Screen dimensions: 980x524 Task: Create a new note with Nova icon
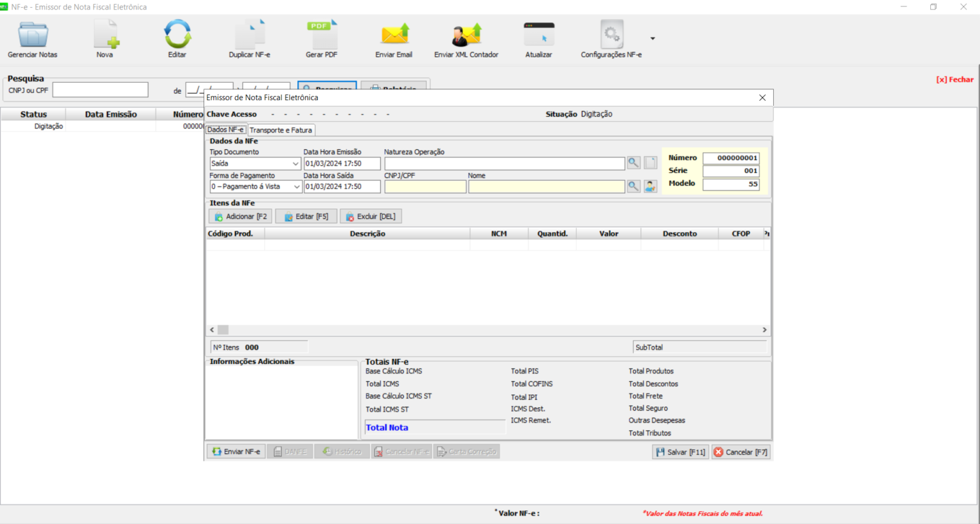click(x=105, y=36)
